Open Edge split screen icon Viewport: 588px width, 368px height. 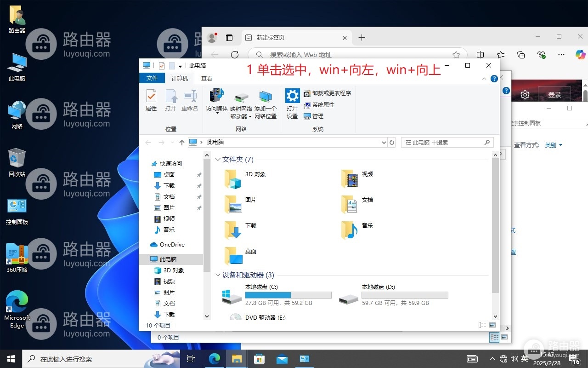pyautogui.click(x=480, y=55)
